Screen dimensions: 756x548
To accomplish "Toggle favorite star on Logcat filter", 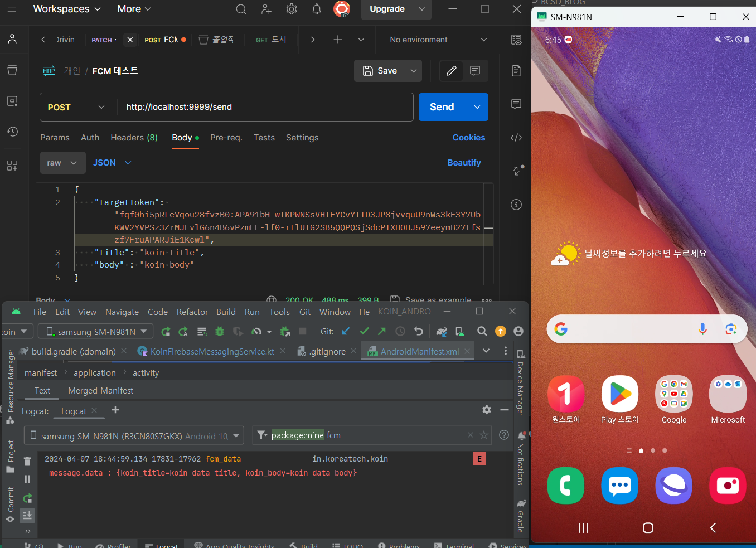I will click(484, 435).
